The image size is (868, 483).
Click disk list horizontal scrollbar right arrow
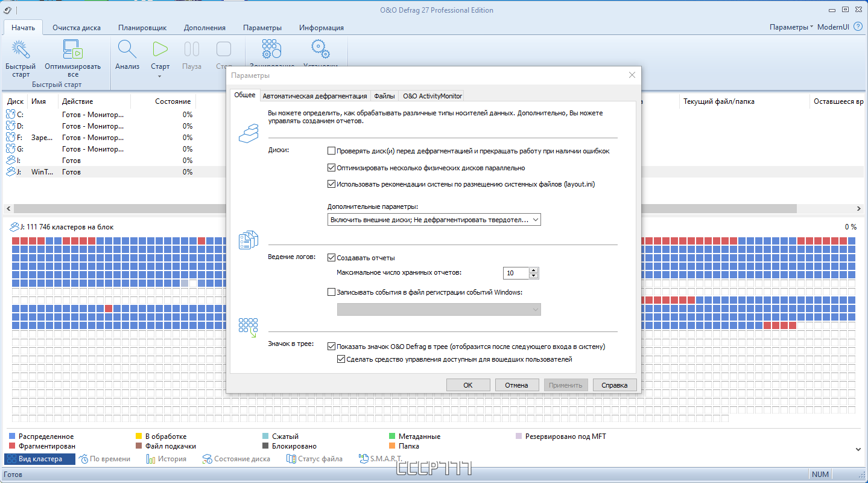(859, 208)
